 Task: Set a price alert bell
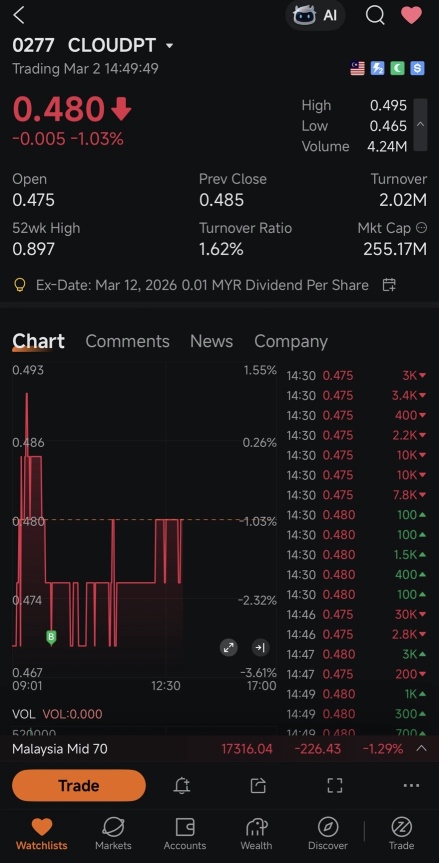182,785
